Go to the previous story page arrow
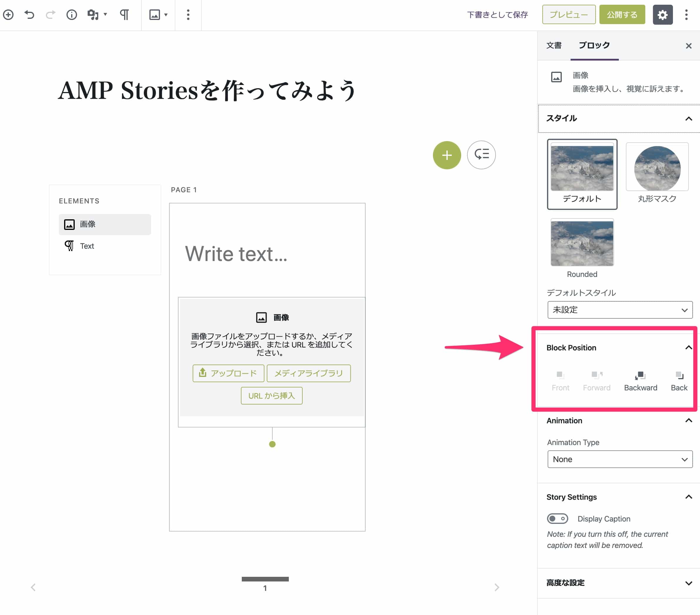Viewport: 700px width, 615px height. click(33, 588)
